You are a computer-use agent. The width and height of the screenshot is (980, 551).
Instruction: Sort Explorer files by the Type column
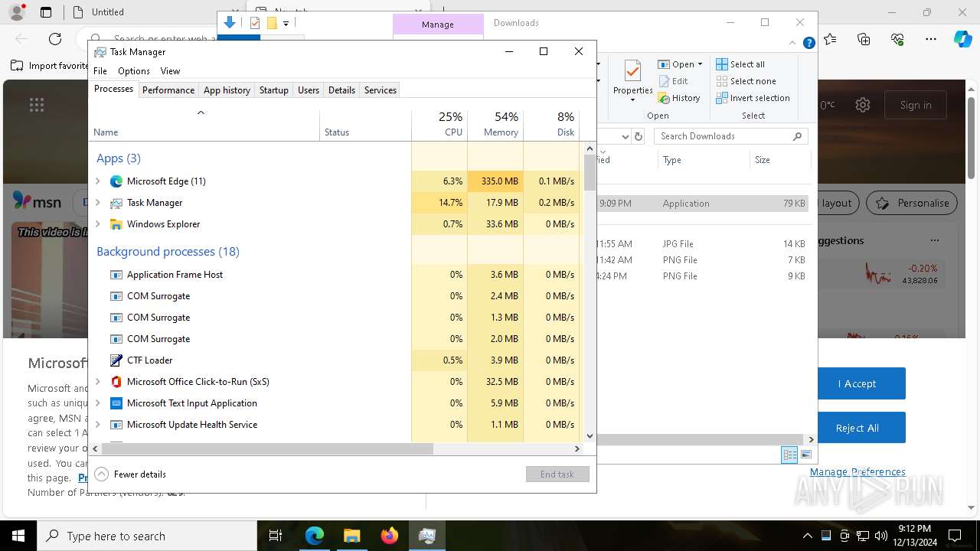703,160
